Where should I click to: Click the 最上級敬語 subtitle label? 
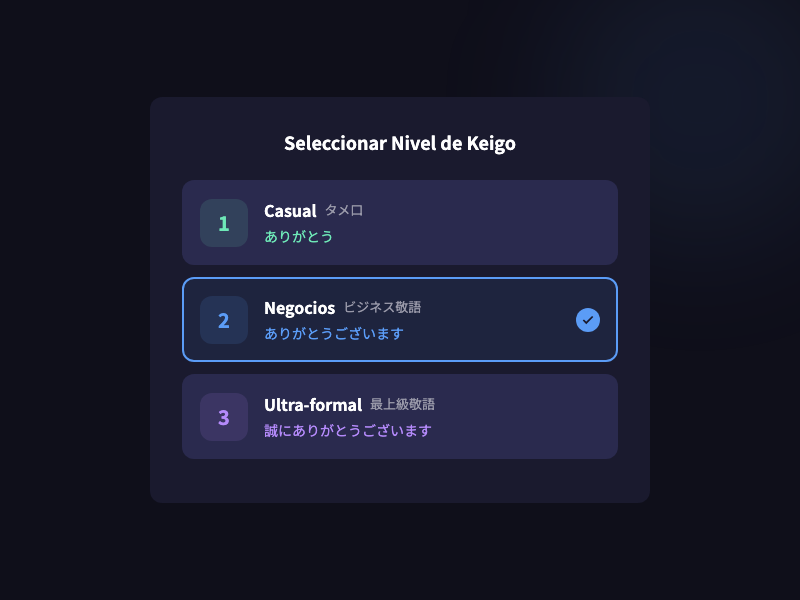point(402,405)
